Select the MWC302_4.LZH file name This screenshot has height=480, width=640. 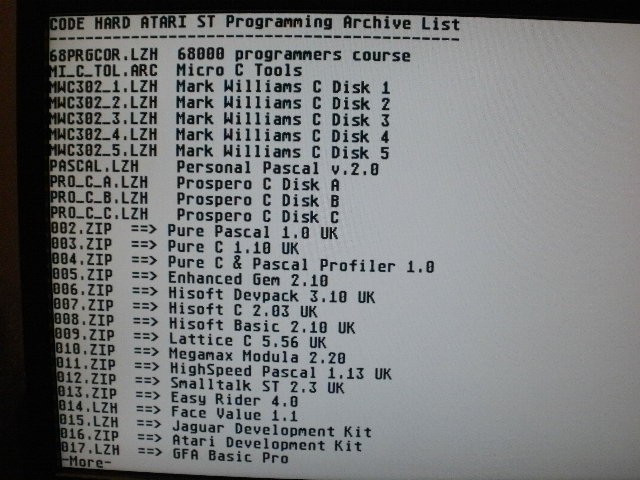coord(104,134)
